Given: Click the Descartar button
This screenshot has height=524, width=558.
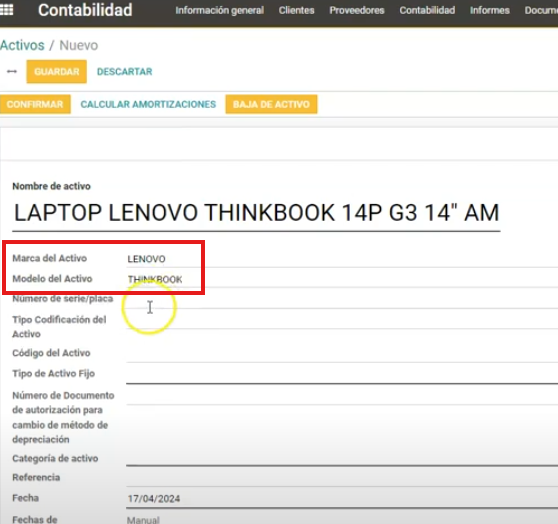Looking at the screenshot, I should pyautogui.click(x=125, y=72).
